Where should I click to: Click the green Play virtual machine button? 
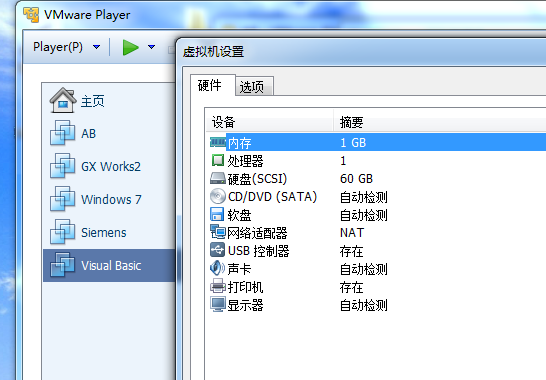131,47
